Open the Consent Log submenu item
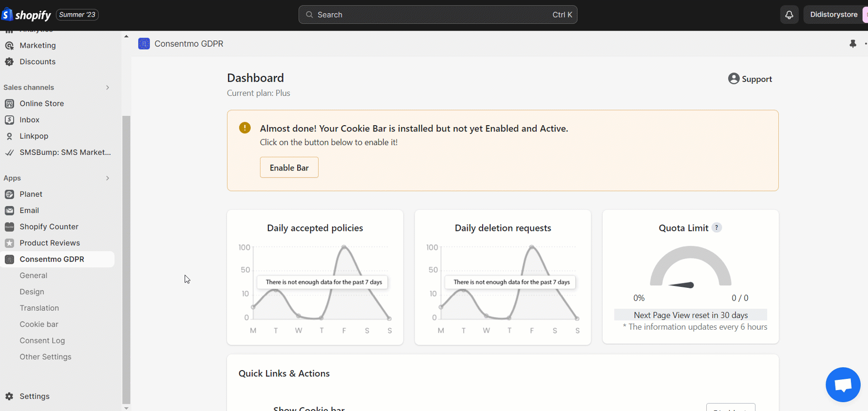Screen dimensions: 868x411 (x=42, y=341)
